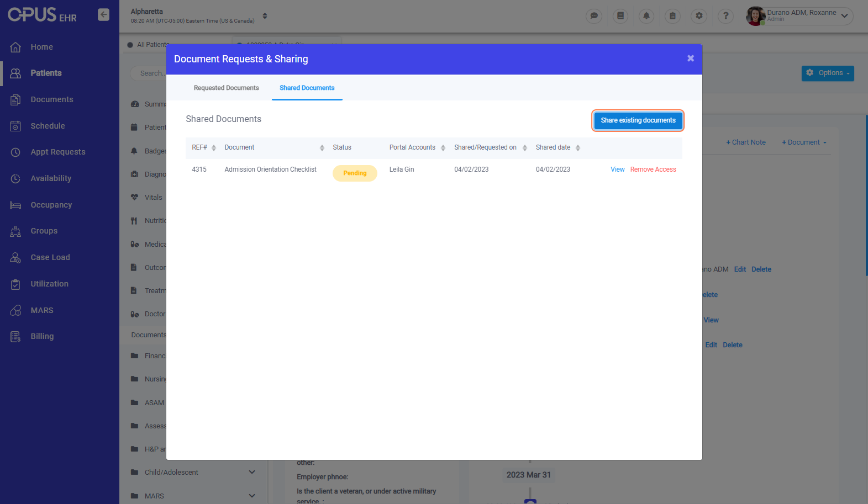The image size is (868, 504).
Task: Open Patients section in sidebar
Action: (46, 73)
